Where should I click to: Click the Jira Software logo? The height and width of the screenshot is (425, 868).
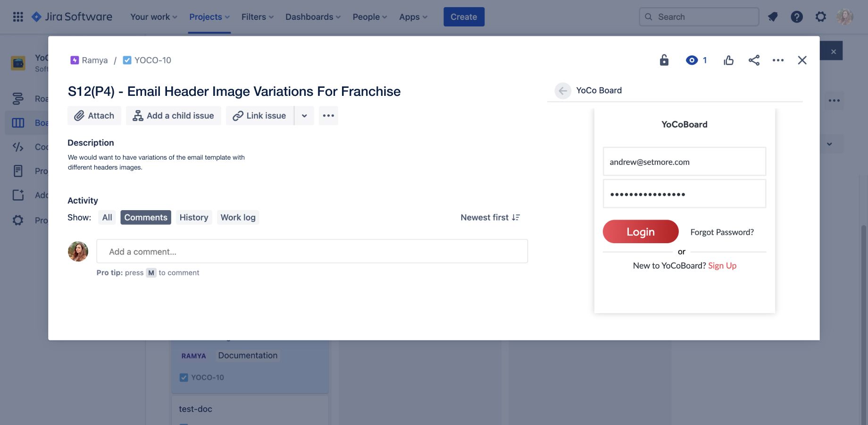(72, 17)
